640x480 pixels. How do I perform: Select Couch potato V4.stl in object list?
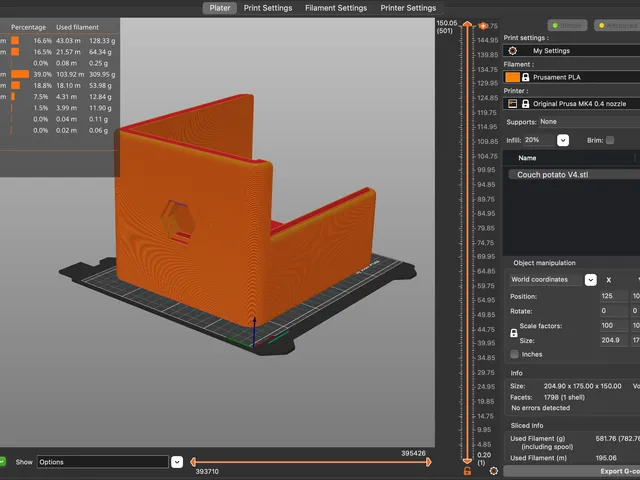tap(574, 175)
